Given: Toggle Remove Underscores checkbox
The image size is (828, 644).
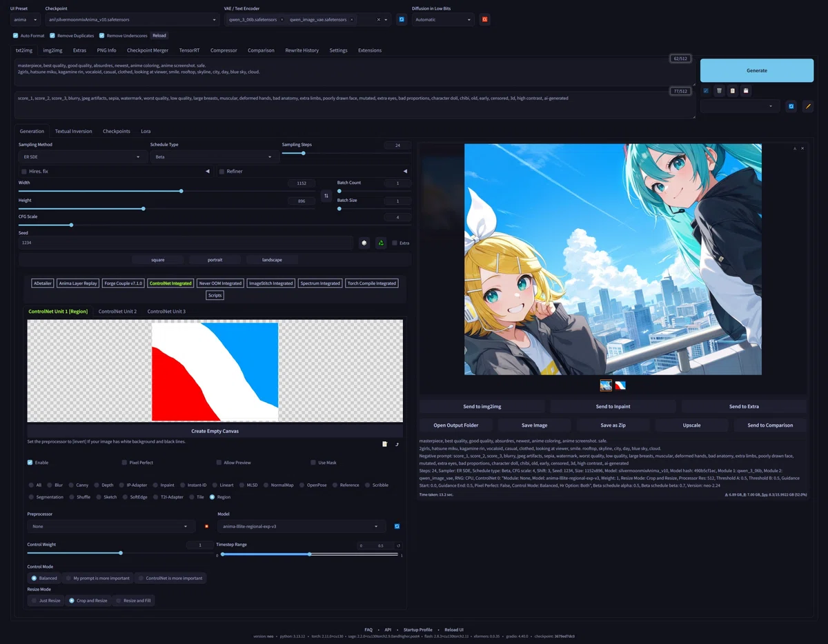Looking at the screenshot, I should (x=101, y=35).
